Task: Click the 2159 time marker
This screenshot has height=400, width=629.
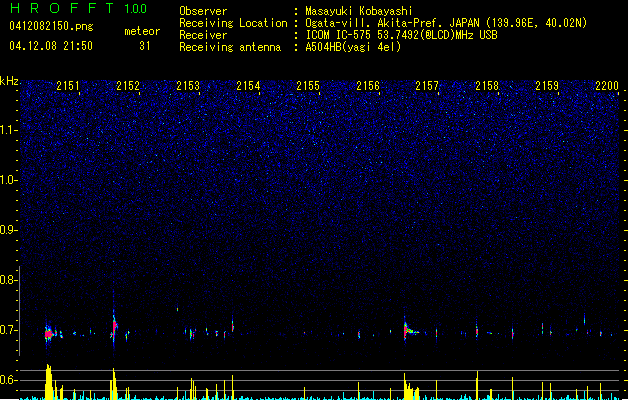Action: (547, 86)
